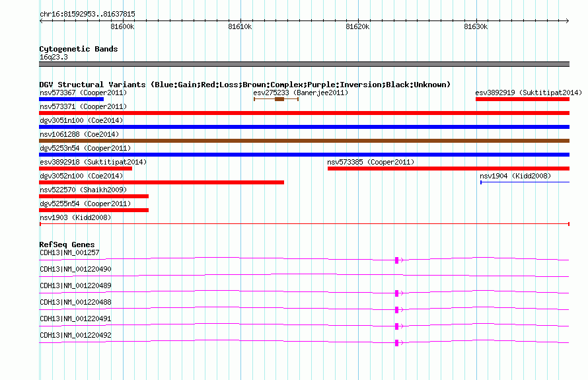Click the left arrowhead of the ruler
The width and height of the screenshot is (588, 380).
coord(41,20)
